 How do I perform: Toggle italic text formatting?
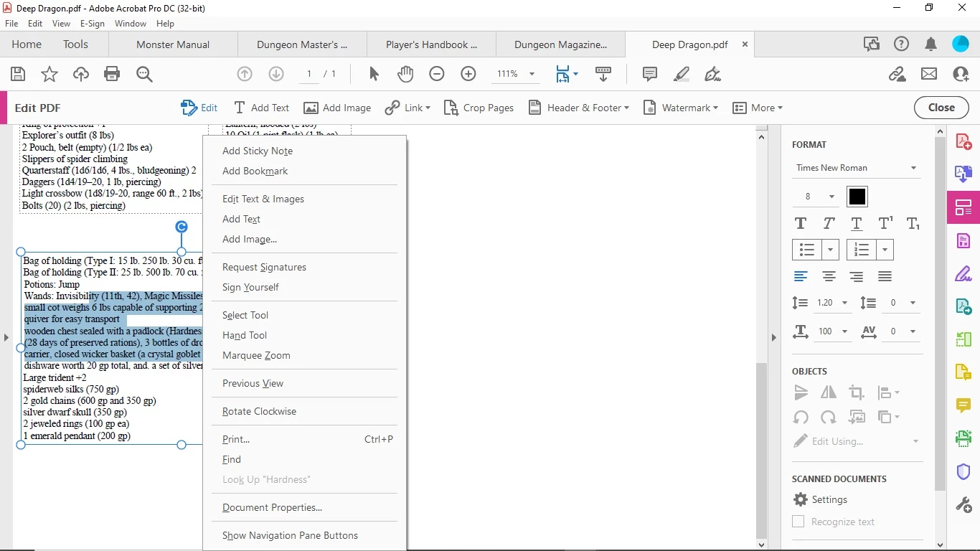(x=829, y=223)
